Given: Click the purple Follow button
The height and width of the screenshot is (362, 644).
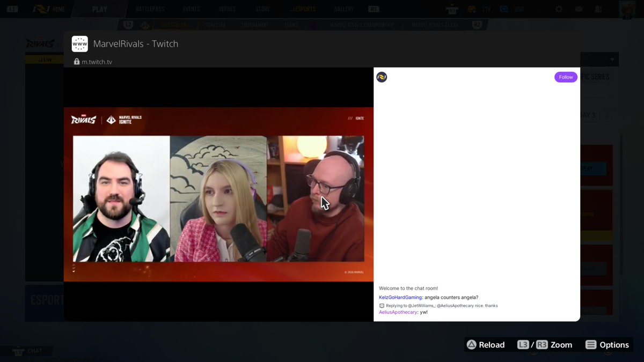Looking at the screenshot, I should [566, 77].
